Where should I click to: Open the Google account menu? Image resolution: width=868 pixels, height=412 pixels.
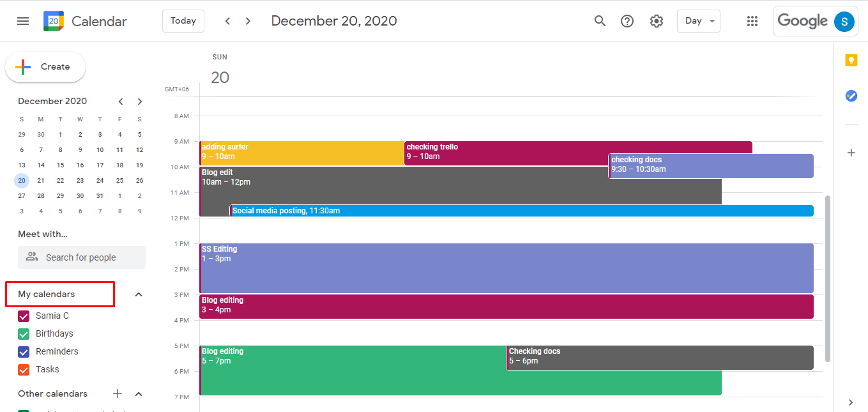(x=844, y=21)
